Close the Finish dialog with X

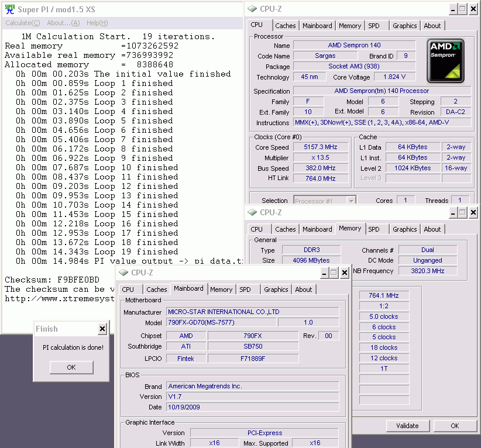point(102,329)
